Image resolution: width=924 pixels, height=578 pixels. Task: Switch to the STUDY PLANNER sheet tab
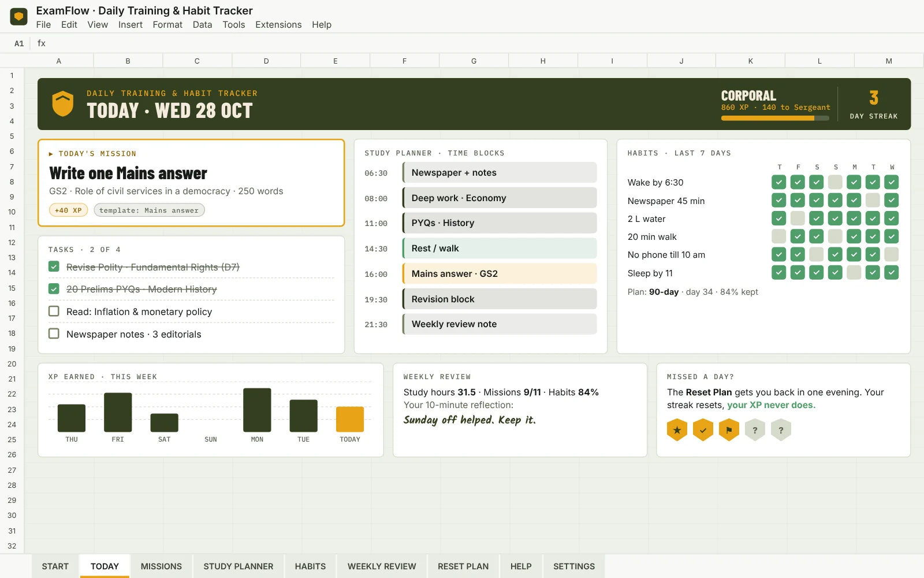coord(239,566)
